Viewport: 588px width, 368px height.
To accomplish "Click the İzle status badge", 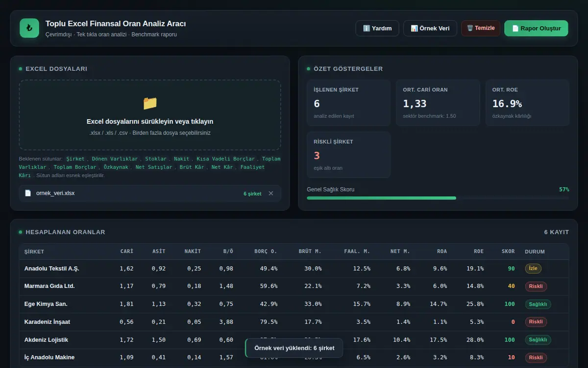I will 533,269.
